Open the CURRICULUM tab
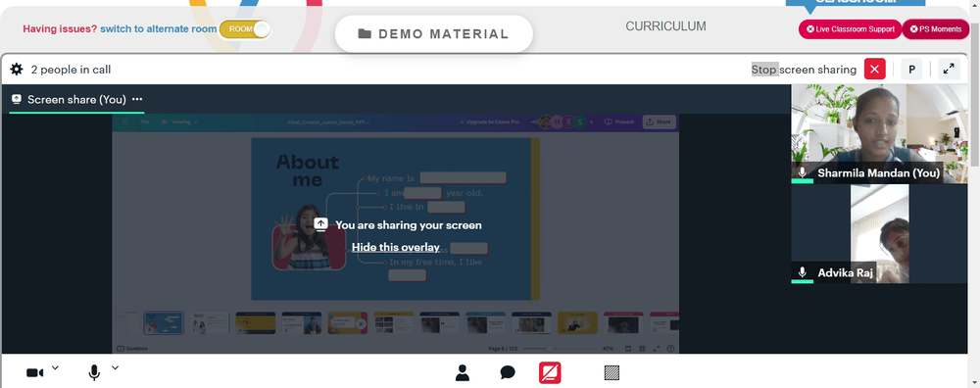 pyautogui.click(x=665, y=26)
